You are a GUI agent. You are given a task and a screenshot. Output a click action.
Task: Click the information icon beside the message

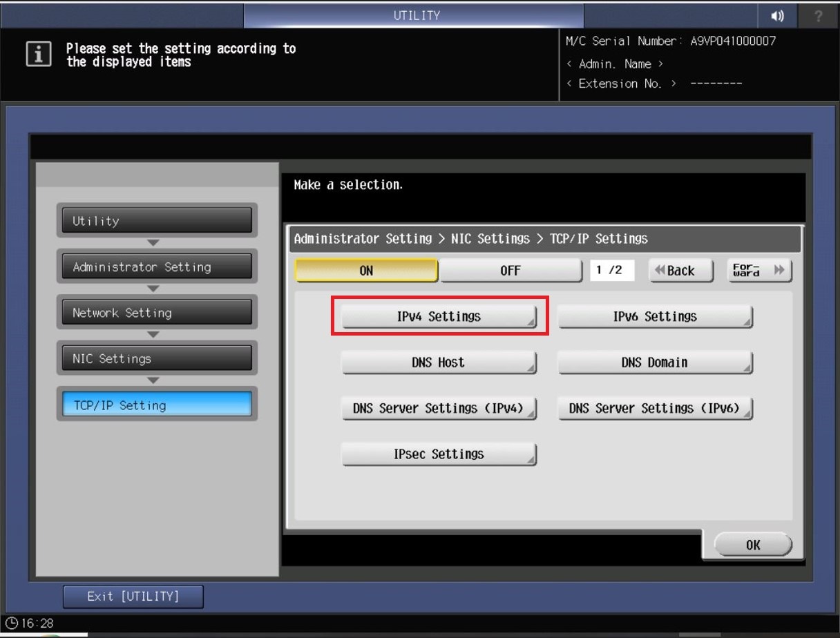(x=39, y=55)
